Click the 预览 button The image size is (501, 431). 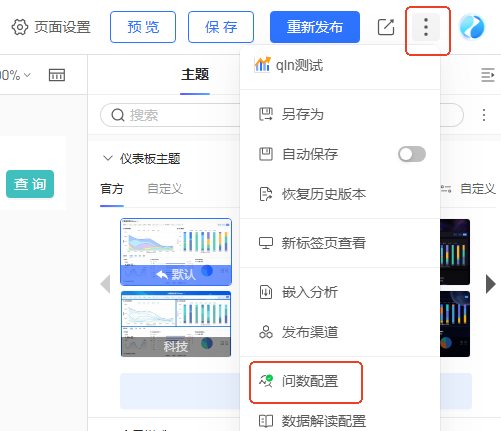(143, 27)
